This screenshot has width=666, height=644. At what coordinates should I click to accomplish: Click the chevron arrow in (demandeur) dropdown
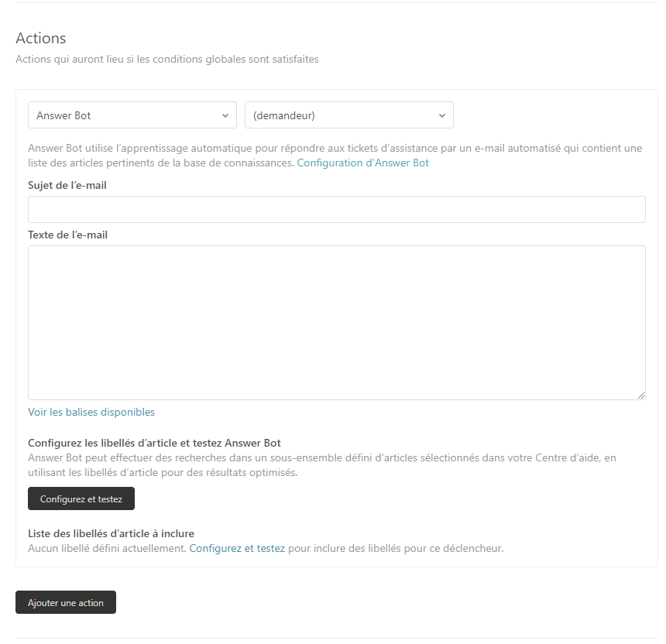tap(441, 115)
